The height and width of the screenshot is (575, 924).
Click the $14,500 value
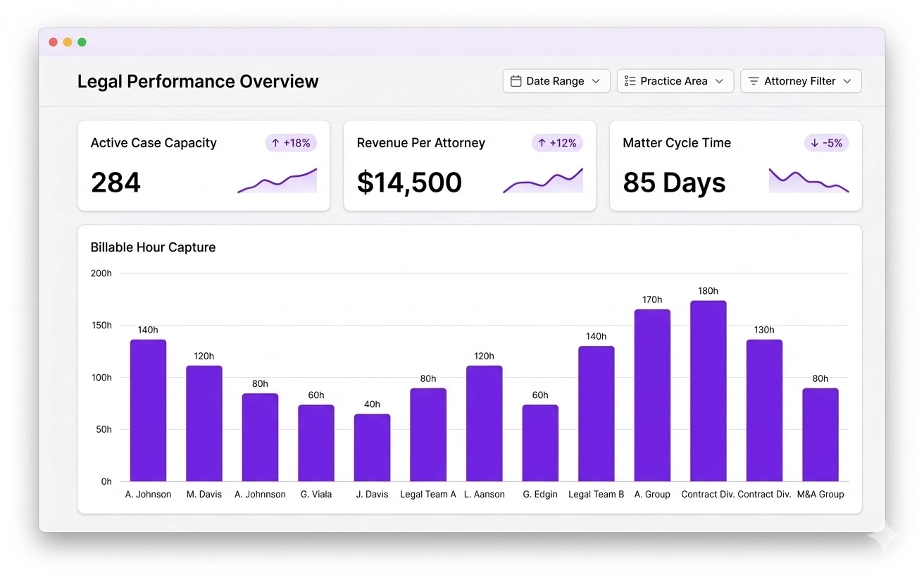409,183
